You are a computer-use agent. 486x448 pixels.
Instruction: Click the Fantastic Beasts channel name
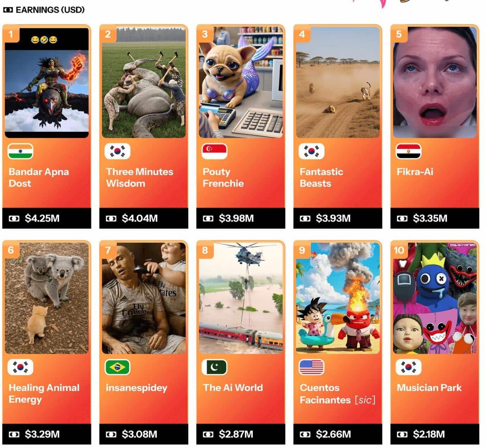(x=321, y=178)
